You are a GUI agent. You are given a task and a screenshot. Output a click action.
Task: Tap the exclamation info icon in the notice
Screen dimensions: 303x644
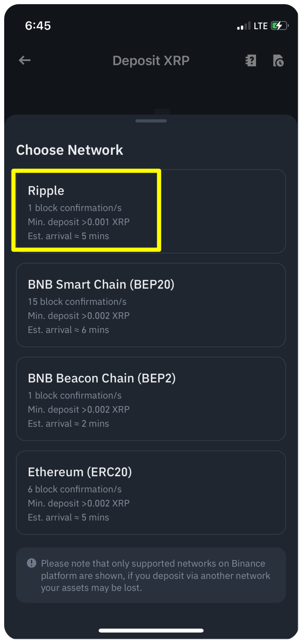tap(31, 563)
